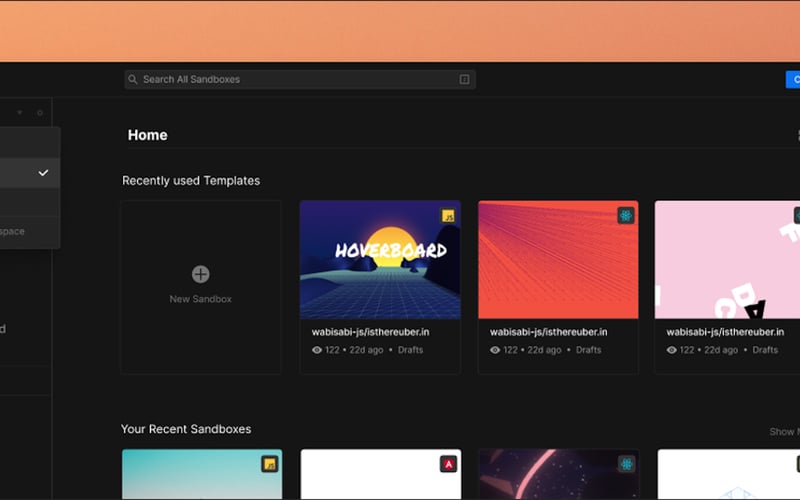Click the Your Recent Sandboxes heading
Viewport: 800px width, 500px height.
(x=186, y=429)
